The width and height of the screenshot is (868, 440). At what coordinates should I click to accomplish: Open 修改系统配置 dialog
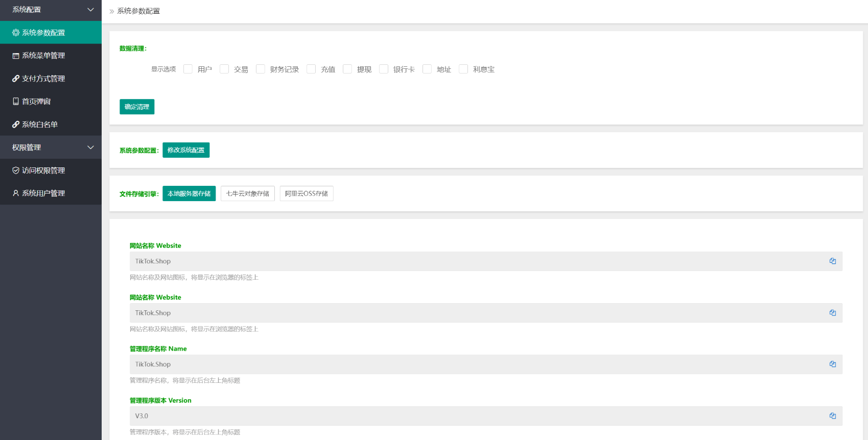[x=186, y=150]
